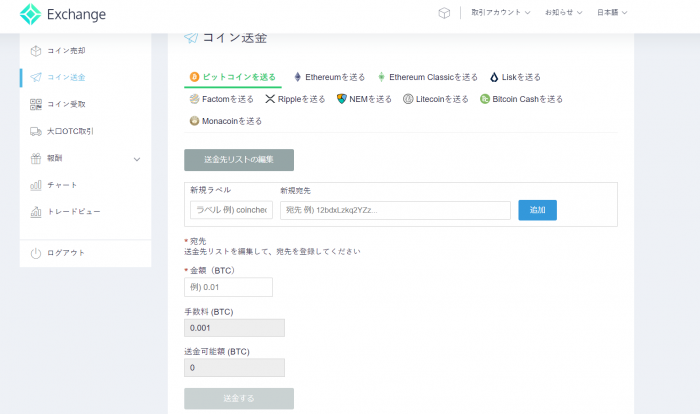Viewport: 700px width, 414px height.
Task: Click the 送金先リストの編集 button
Action: point(239,160)
